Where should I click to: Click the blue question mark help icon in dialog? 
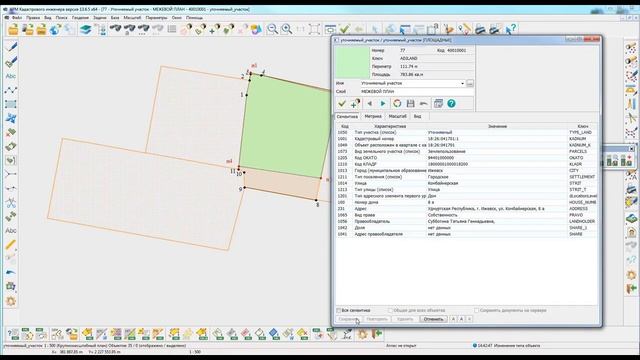click(451, 104)
